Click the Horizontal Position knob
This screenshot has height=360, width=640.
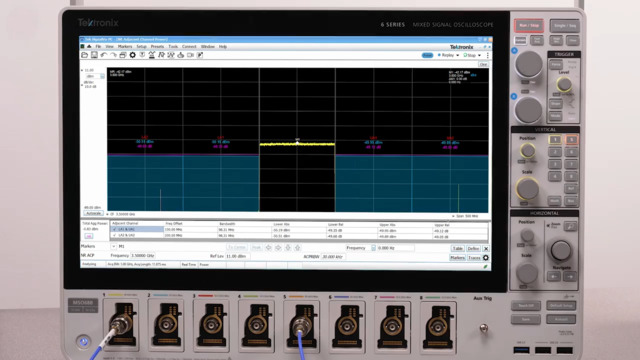tap(527, 236)
